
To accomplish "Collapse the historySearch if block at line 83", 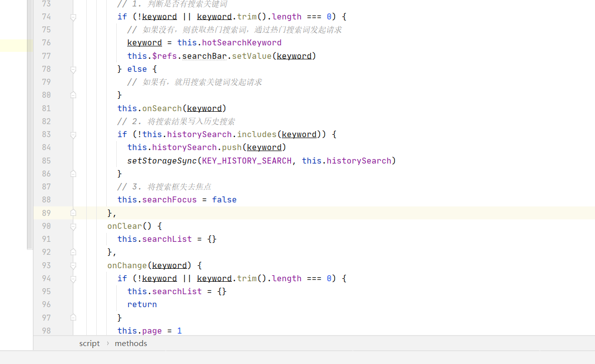I will click(x=73, y=135).
